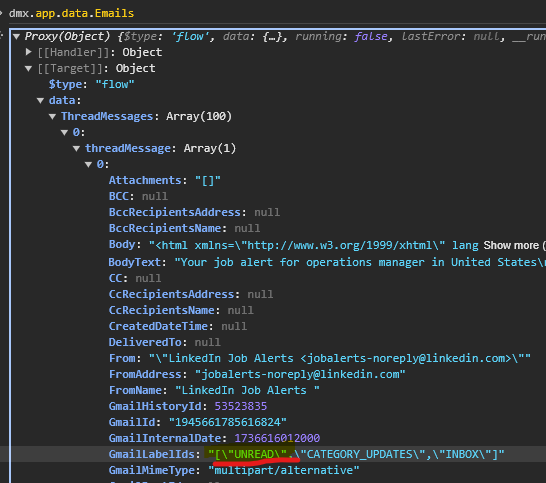Click the BccRecipientsName property
Screen dimensions: 546x483
coord(184,228)
